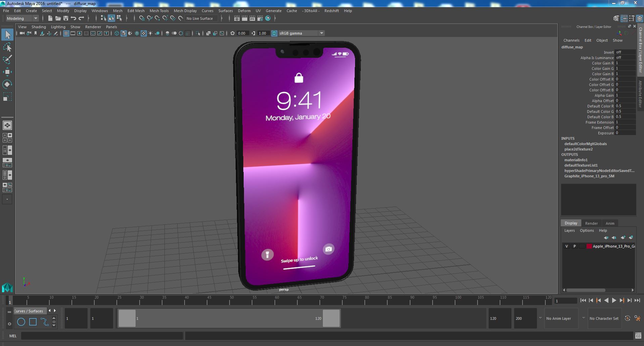Expand the layout options arrow
The height and width of the screenshot is (346, 644).
coord(7,199)
